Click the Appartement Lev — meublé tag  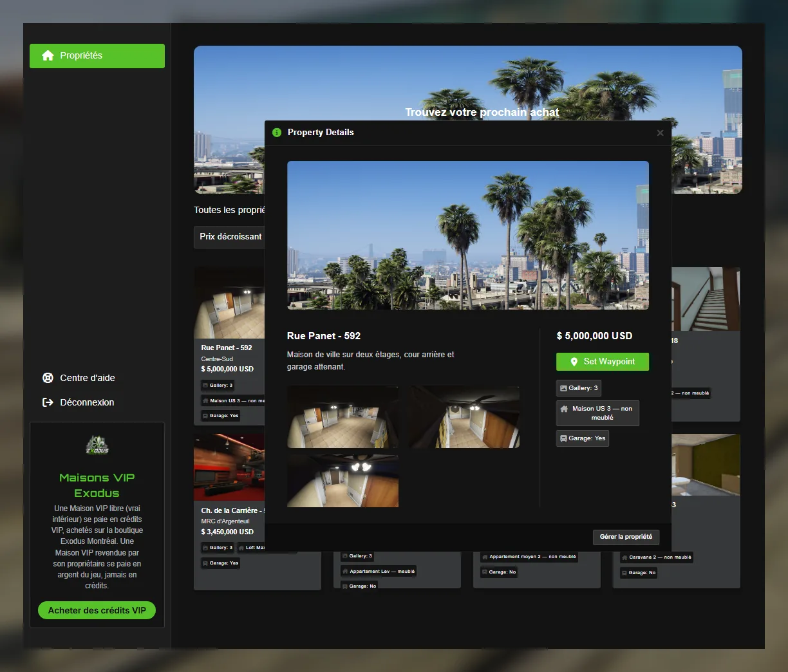coord(379,572)
